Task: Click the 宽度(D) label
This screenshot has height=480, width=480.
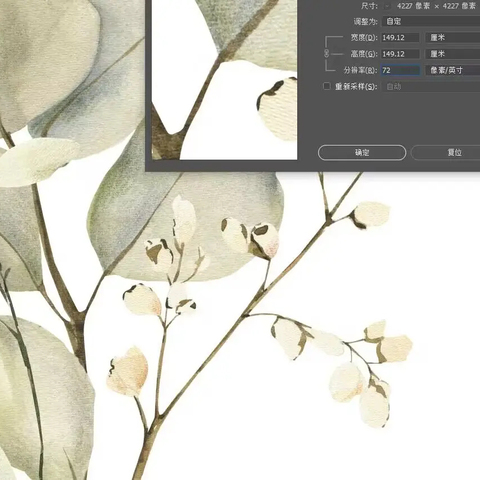Action: (364, 37)
